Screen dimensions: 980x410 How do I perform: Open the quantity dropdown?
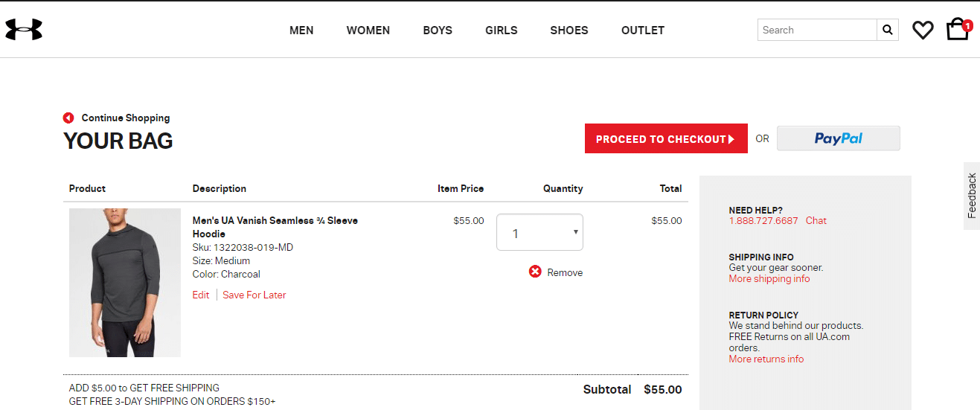pos(539,233)
